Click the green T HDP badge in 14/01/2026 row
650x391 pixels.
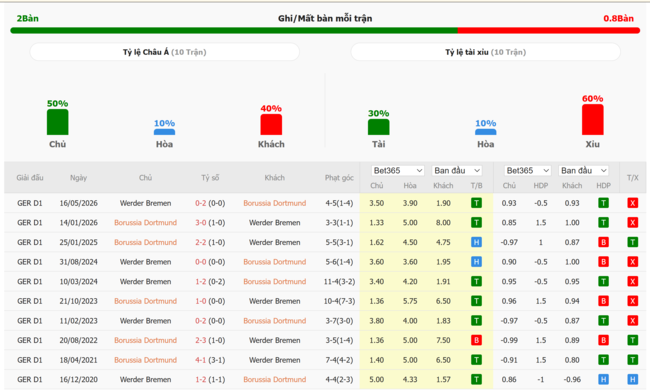point(604,223)
